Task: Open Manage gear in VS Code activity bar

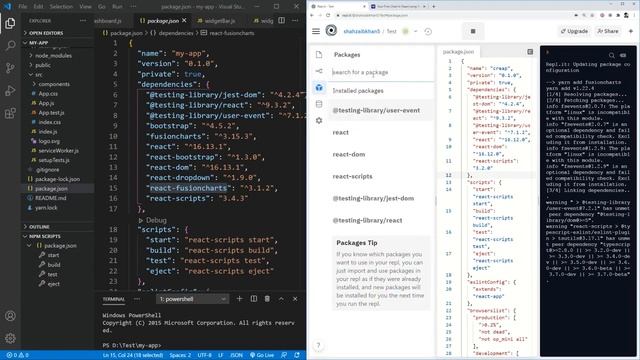Action: 10,338
